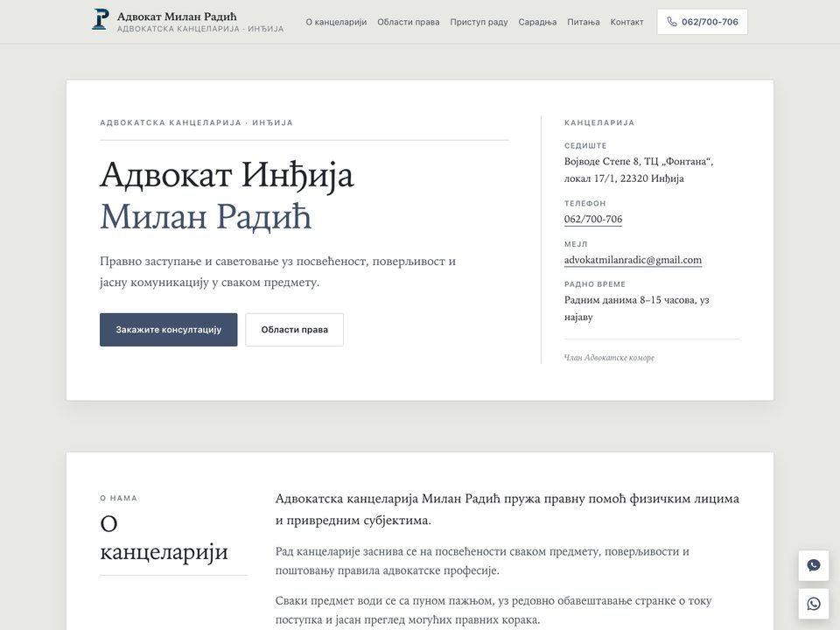Click the 'Адвокат Инђија' main heading
The image size is (840, 630).
coord(227,175)
